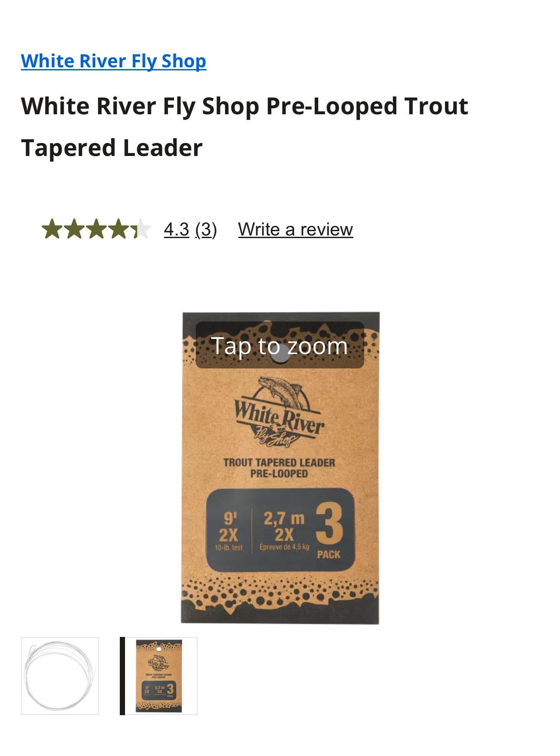The image size is (560, 756).
Task: Click the large '3 PACK' label on package
Action: pyautogui.click(x=329, y=531)
